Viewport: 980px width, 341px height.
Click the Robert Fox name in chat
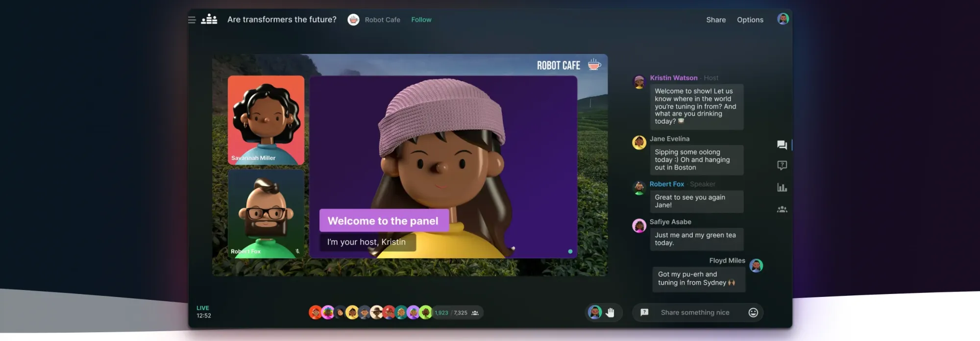pyautogui.click(x=666, y=184)
